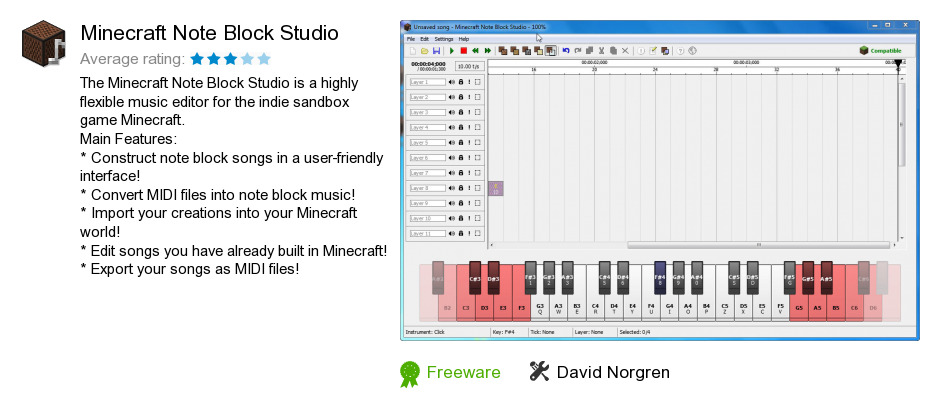
Task: Select the third instrument block icon in toolbar
Action: (x=526, y=51)
